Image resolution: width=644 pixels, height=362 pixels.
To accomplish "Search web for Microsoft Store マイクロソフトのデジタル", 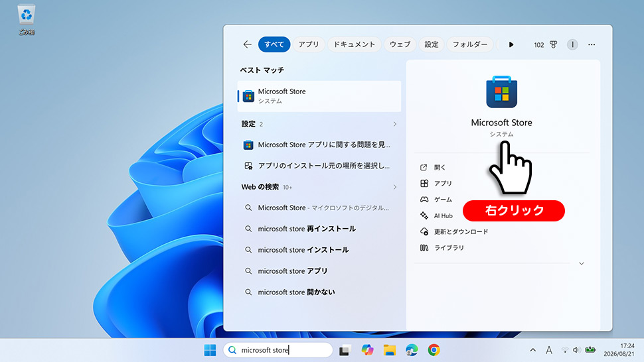I will point(319,208).
